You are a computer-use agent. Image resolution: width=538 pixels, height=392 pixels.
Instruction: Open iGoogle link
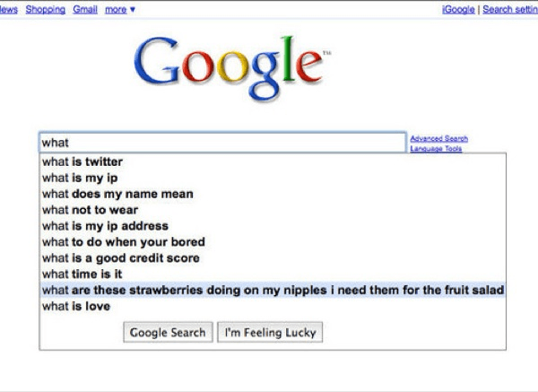click(x=458, y=10)
